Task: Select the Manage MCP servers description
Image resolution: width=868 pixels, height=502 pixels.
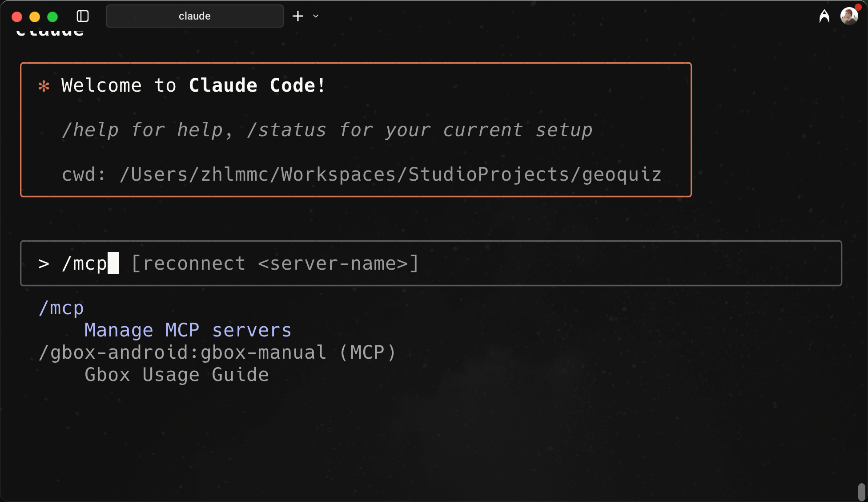Action: (x=188, y=330)
